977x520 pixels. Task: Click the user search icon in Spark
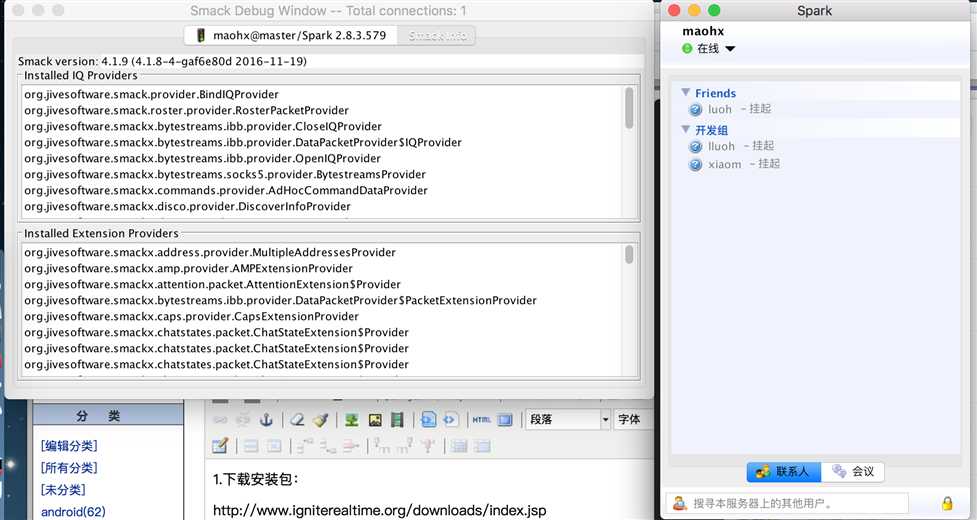[680, 503]
